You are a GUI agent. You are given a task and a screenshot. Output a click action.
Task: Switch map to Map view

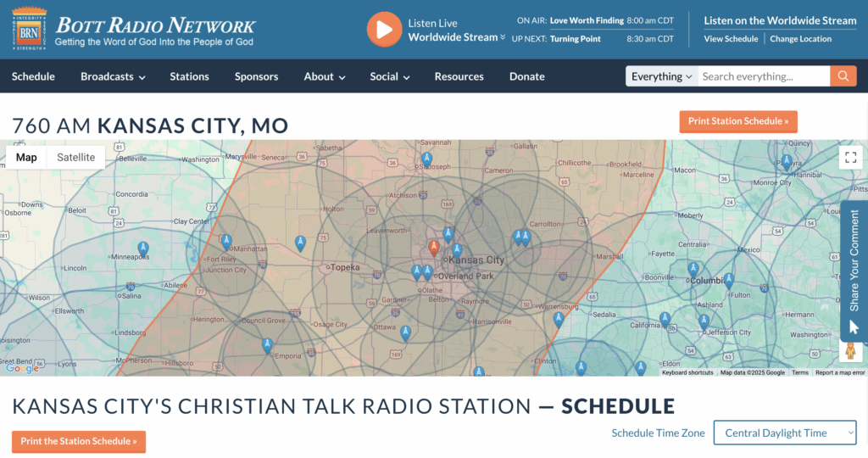[x=26, y=157]
